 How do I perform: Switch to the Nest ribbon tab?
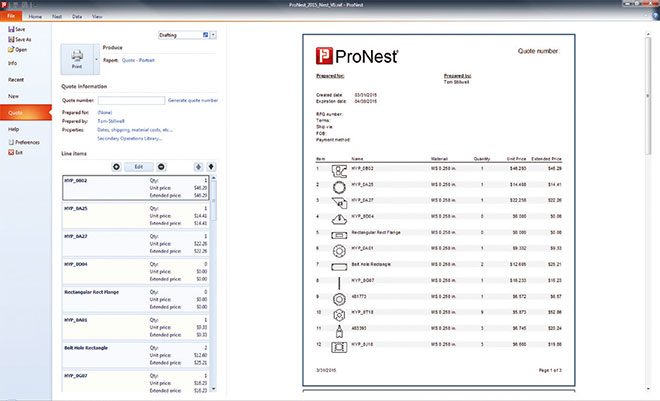click(x=57, y=17)
